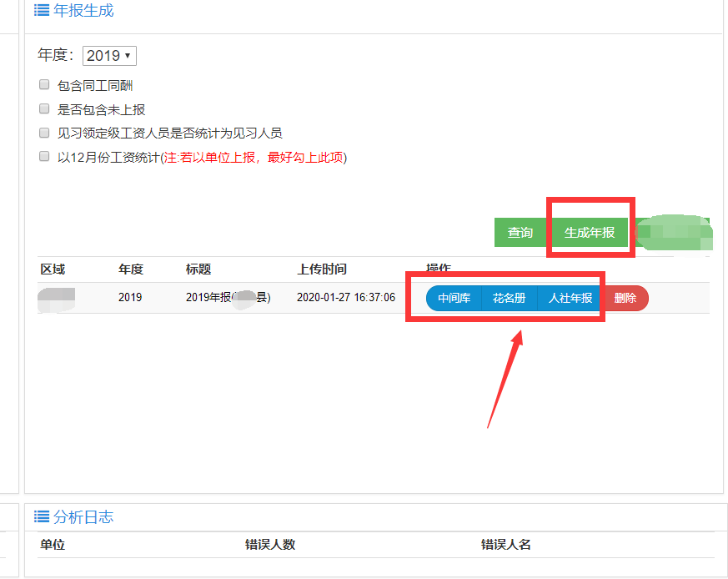Open the 年度 year dropdown showing 2019
This screenshot has height=579, width=728.
[x=109, y=56]
